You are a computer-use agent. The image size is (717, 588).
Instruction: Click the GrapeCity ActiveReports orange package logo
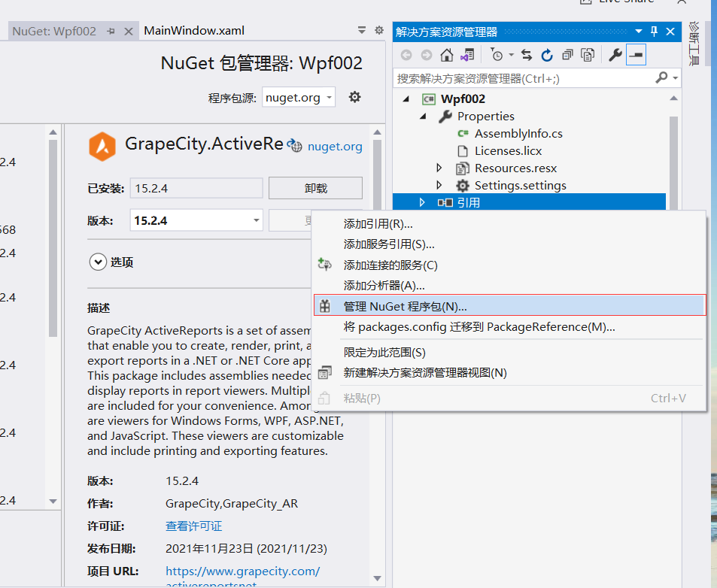[102, 146]
